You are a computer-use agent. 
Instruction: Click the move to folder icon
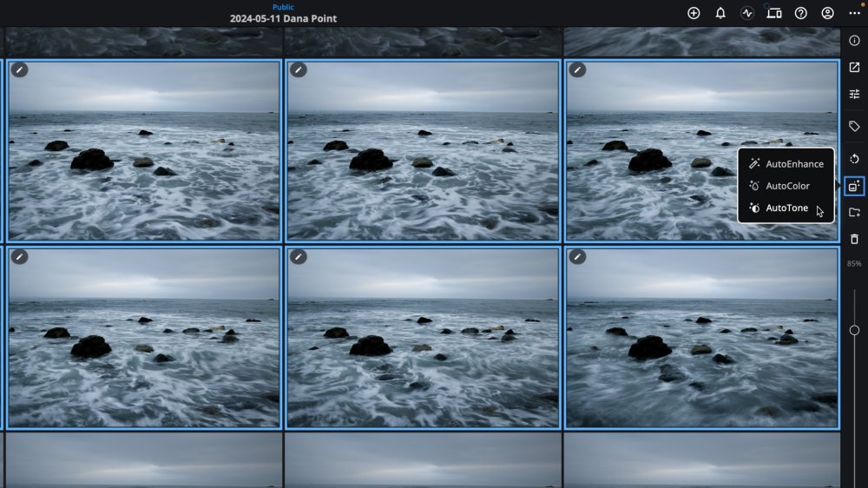tap(854, 212)
